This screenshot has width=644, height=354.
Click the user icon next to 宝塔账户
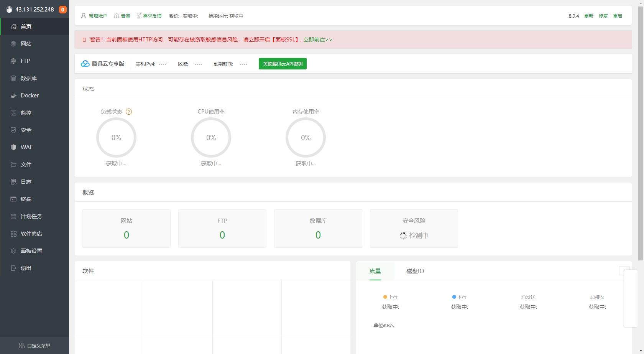(x=84, y=16)
